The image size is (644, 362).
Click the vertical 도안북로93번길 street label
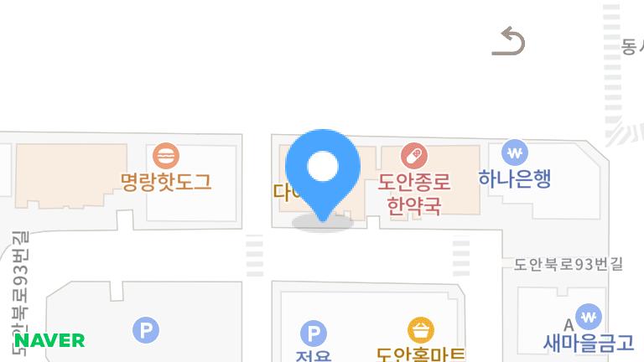[x=20, y=293]
